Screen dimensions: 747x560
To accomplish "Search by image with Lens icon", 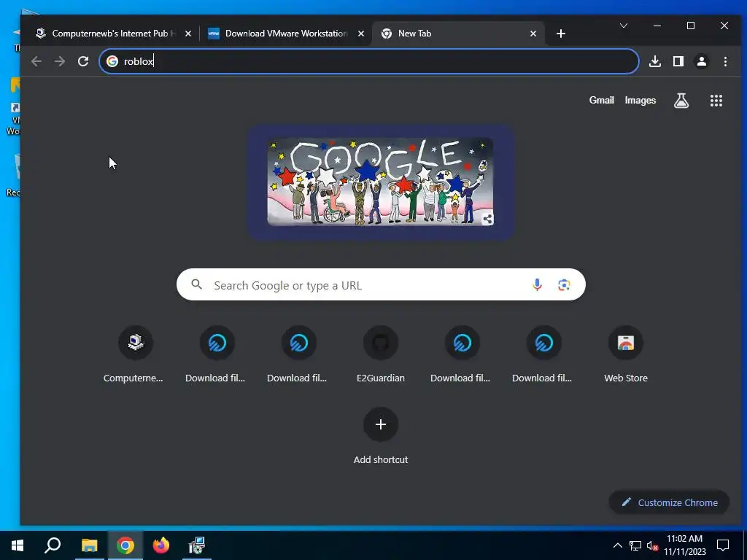I will pyautogui.click(x=564, y=285).
